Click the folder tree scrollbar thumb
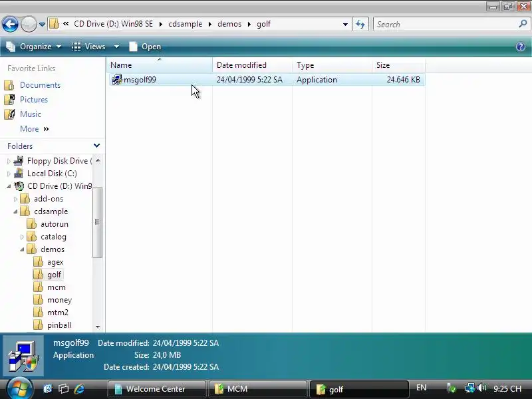 click(97, 222)
